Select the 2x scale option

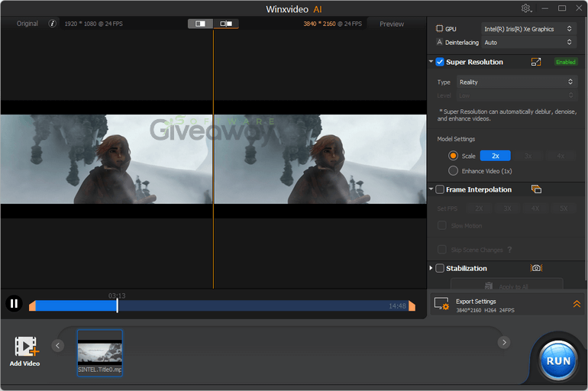[x=496, y=156]
